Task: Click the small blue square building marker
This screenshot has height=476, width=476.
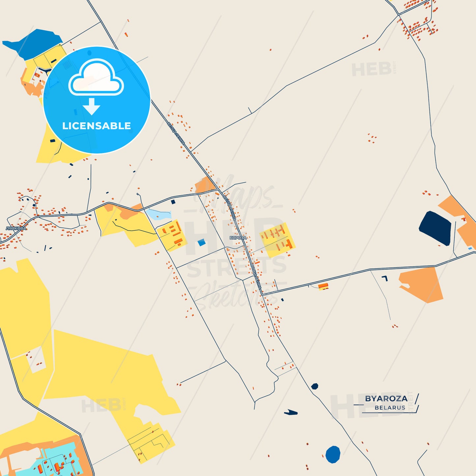Action: point(201,243)
